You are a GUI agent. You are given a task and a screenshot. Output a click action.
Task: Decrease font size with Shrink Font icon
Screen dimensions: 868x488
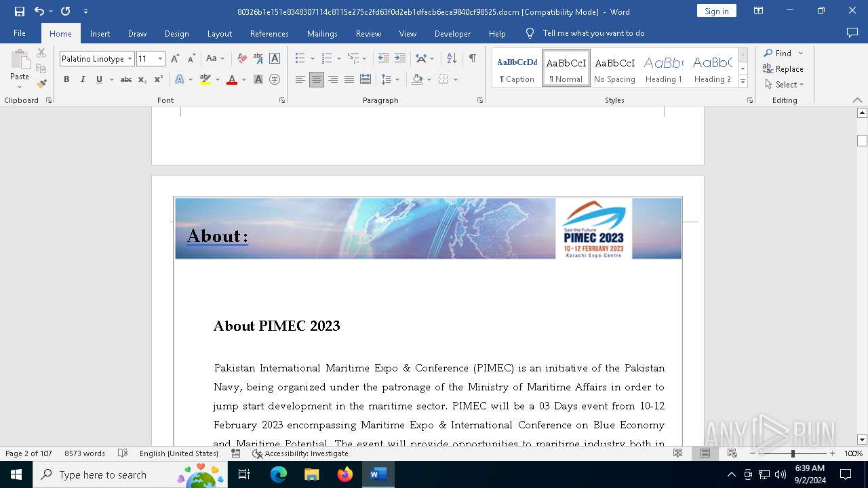click(191, 59)
